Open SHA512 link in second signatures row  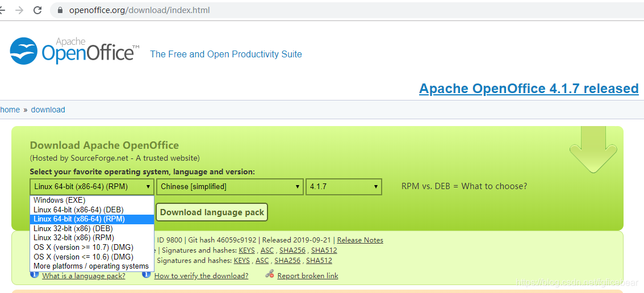pyautogui.click(x=319, y=261)
